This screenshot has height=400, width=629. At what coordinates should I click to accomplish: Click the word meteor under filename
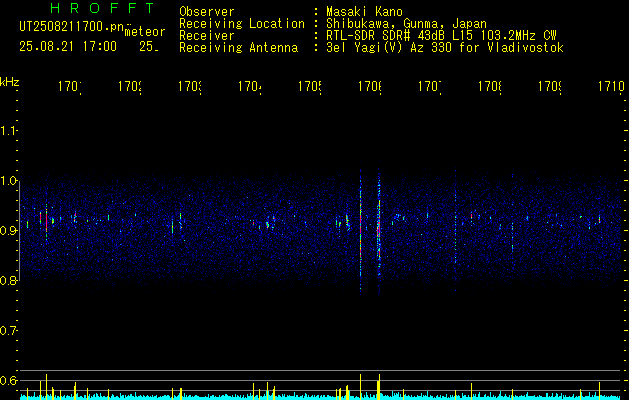click(145, 32)
